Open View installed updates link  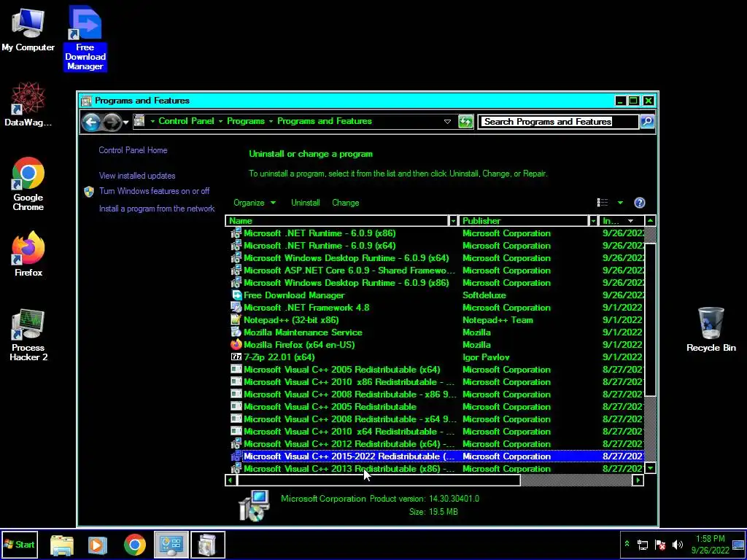click(137, 176)
